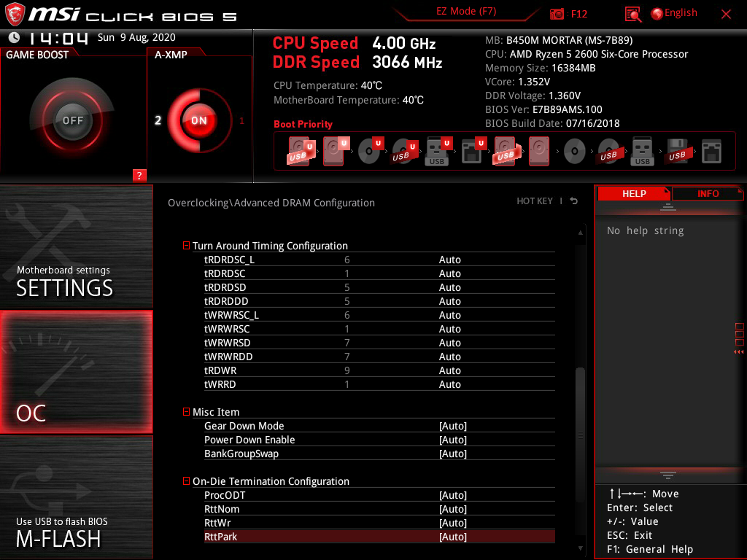
Task: Choose A-XMP profile 2
Action: [158, 120]
